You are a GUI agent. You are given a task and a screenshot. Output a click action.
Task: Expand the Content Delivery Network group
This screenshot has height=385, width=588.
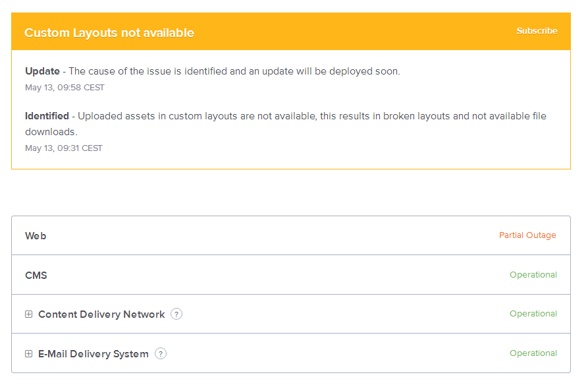(x=28, y=314)
